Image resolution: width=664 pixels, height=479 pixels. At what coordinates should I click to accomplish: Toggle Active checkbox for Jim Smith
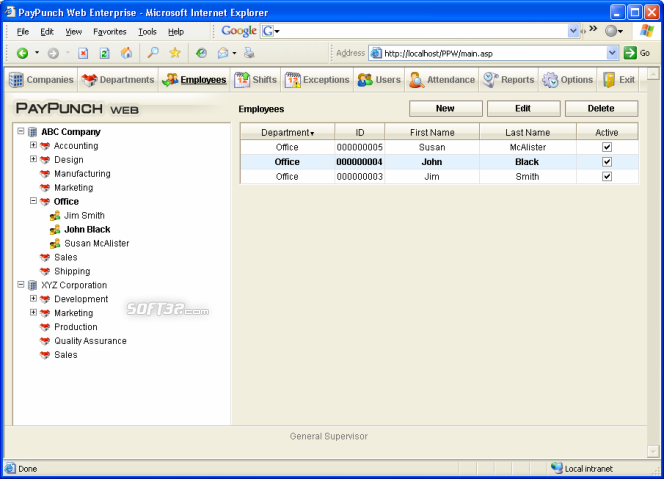tap(607, 176)
